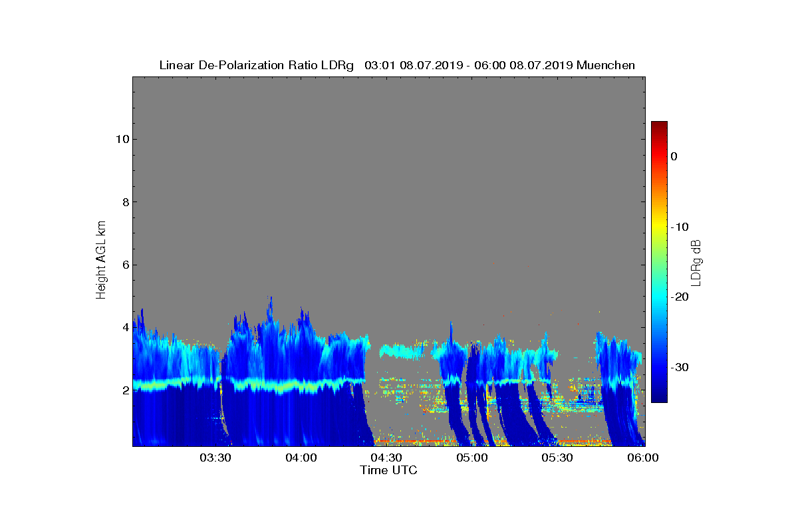
Task: Click the 'Height AGL km' axis label
Action: tap(101, 261)
